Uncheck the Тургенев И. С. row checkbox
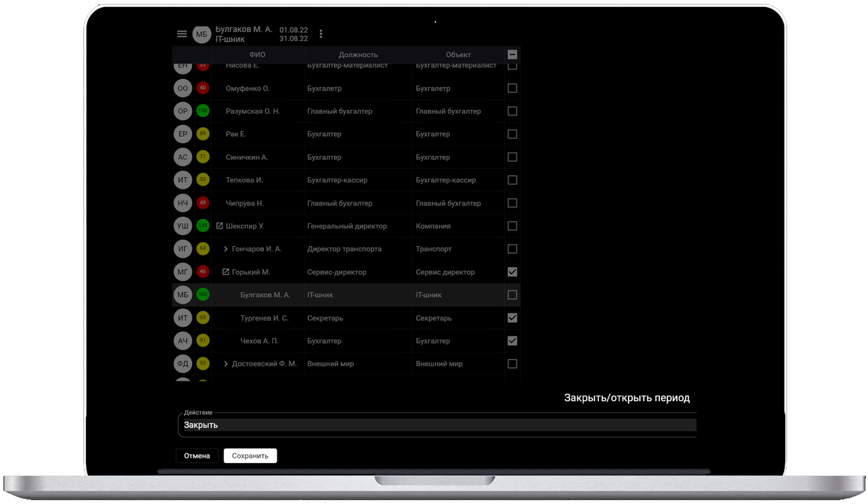 tap(512, 318)
